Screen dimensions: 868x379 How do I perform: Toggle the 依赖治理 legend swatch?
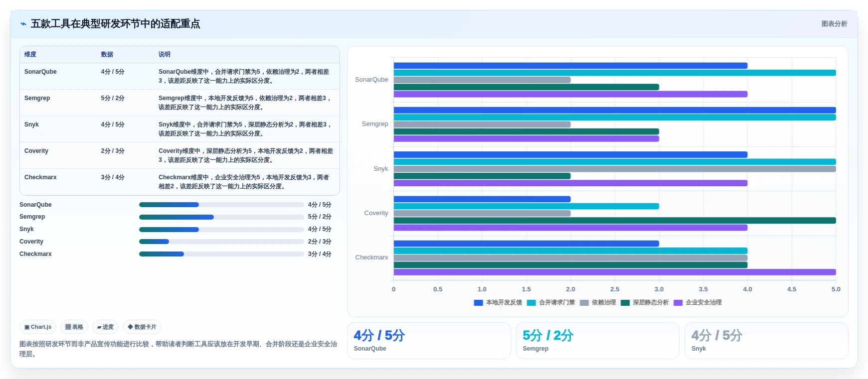coord(584,303)
